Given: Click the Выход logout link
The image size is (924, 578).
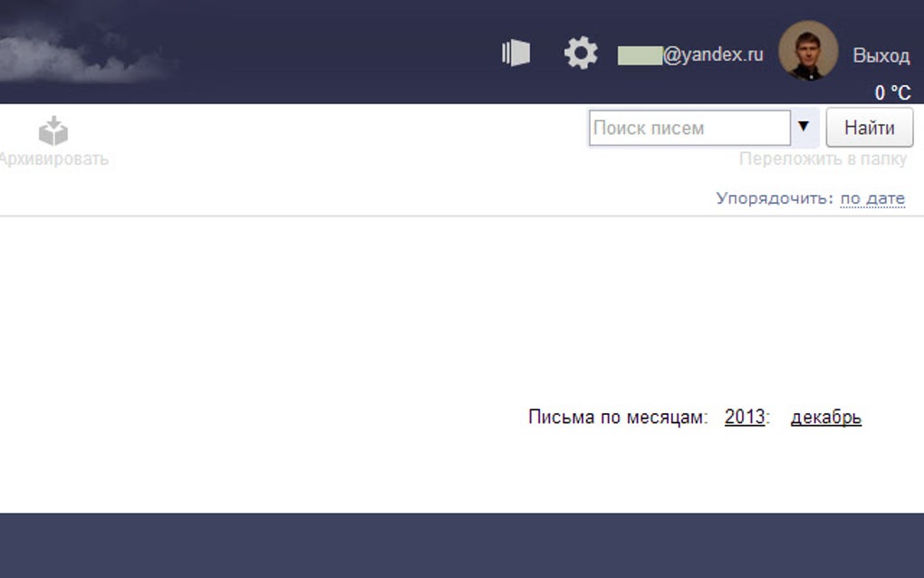Looking at the screenshot, I should tap(881, 54).
